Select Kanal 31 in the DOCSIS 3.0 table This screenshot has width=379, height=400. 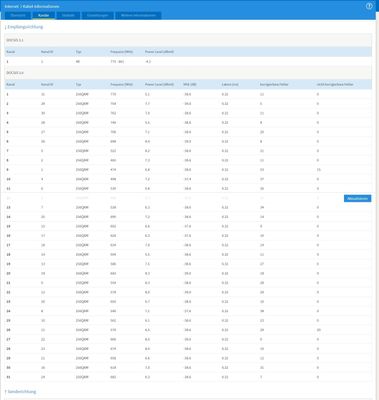point(188,377)
